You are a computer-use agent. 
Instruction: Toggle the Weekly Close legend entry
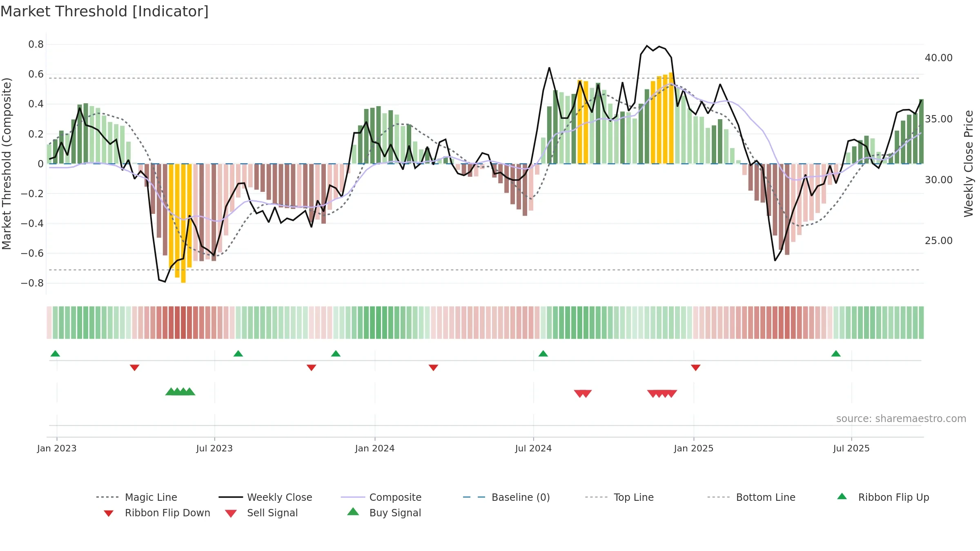pos(265,497)
